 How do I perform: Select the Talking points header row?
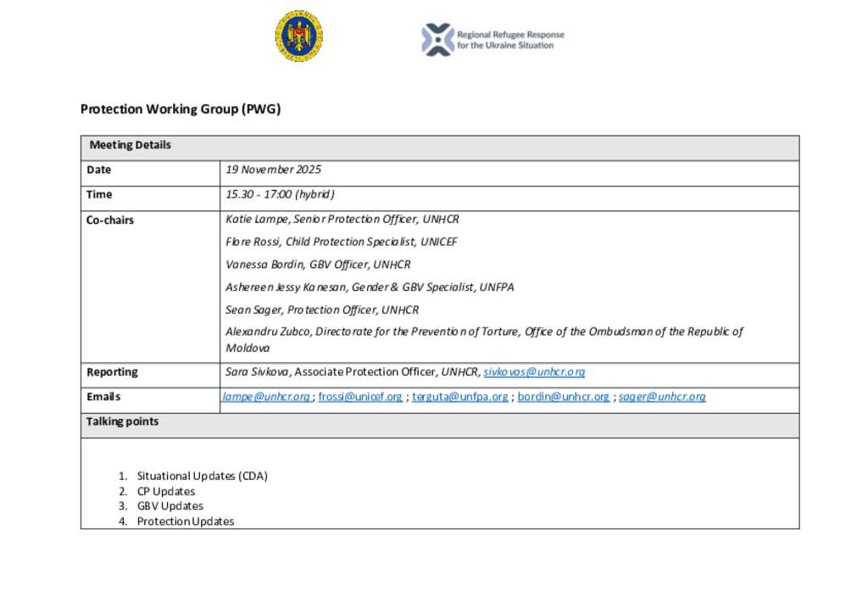pyautogui.click(x=439, y=422)
